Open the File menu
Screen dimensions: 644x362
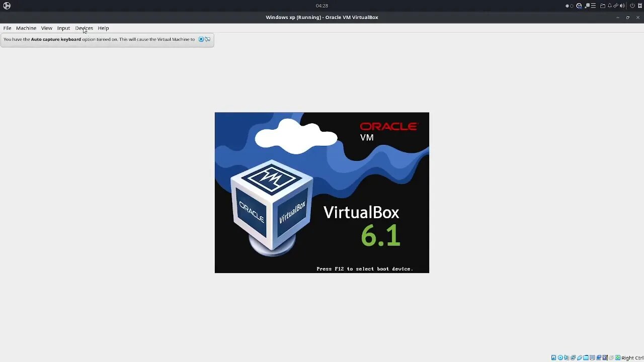point(7,28)
